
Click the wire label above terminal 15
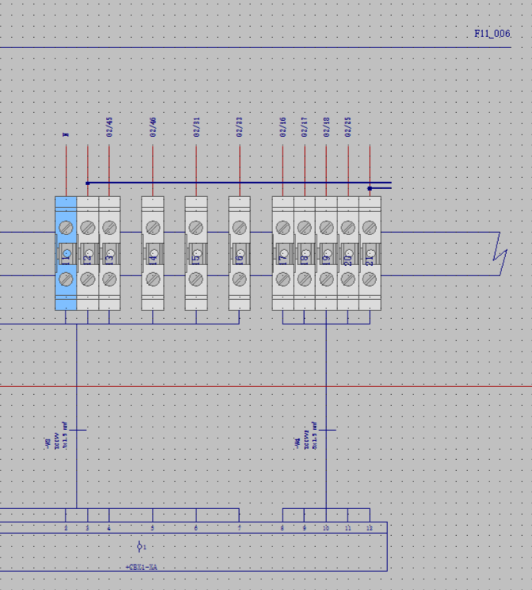196,127
